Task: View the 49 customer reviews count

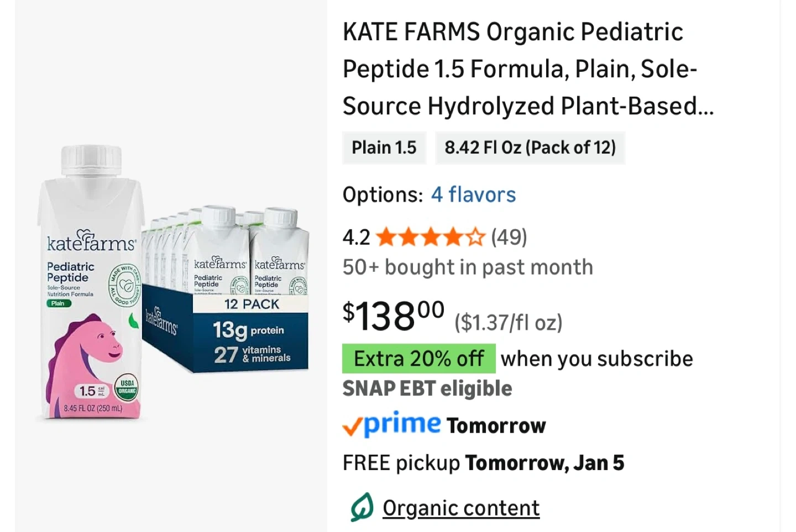Action: click(x=509, y=238)
